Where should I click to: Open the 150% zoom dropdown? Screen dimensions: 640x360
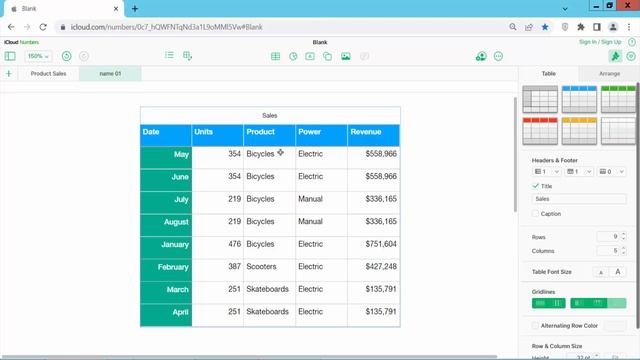pos(38,56)
